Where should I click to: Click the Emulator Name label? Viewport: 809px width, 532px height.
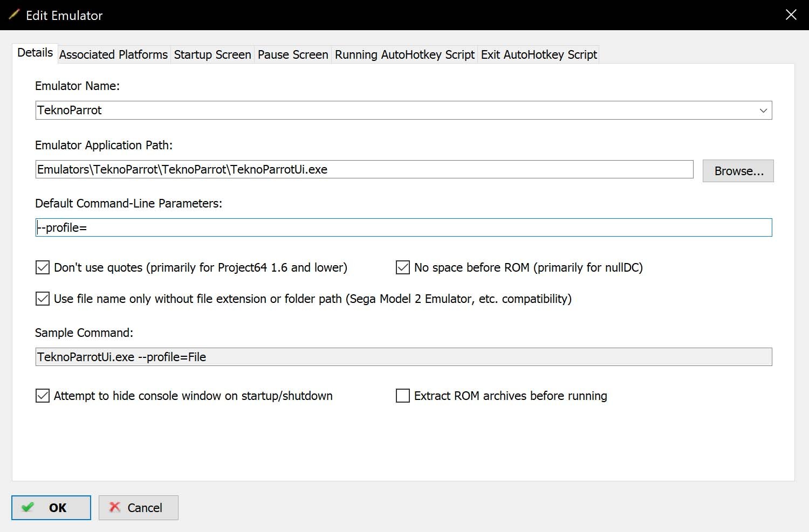(x=77, y=86)
